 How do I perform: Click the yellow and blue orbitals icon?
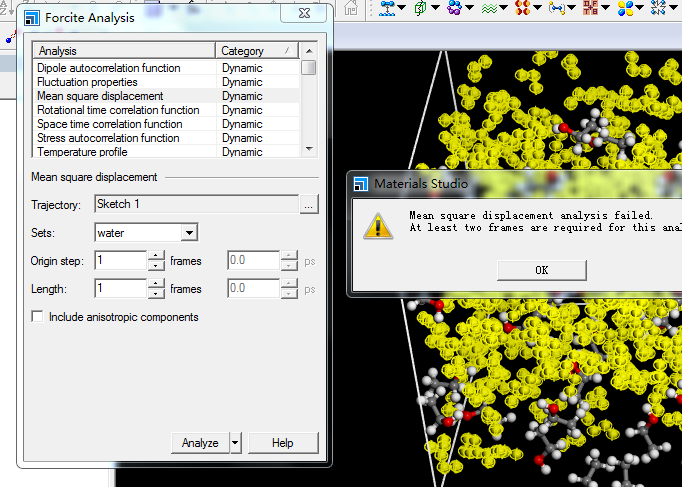[625, 8]
